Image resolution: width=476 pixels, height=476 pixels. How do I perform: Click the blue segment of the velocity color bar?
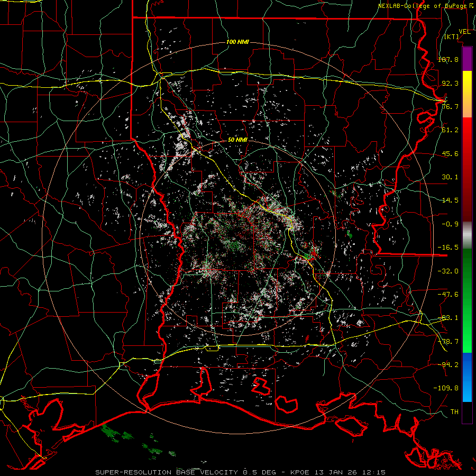467,377
